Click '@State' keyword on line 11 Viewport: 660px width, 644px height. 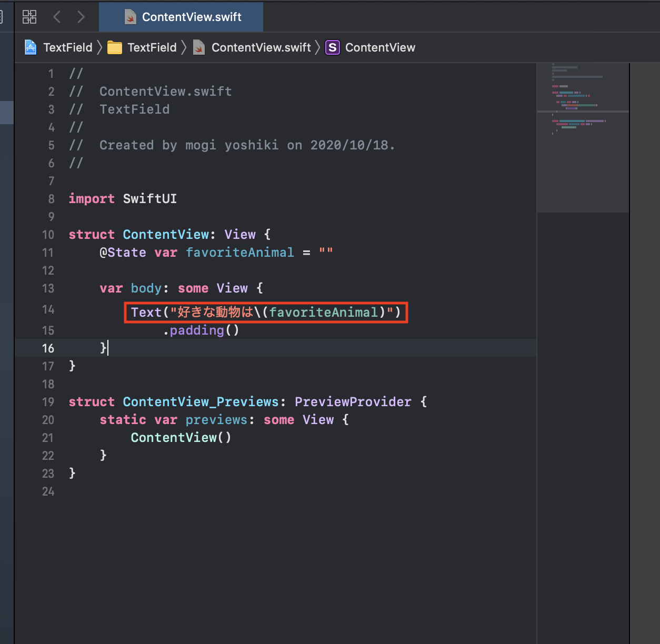point(123,253)
